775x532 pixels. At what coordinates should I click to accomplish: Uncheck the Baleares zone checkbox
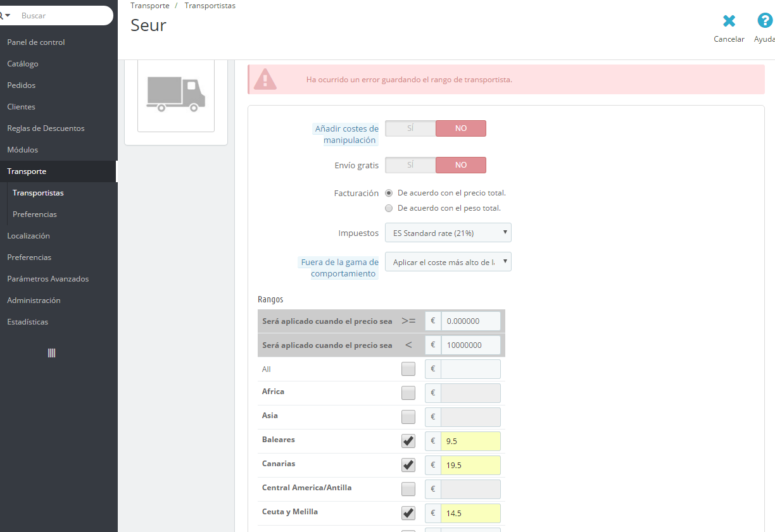(408, 441)
